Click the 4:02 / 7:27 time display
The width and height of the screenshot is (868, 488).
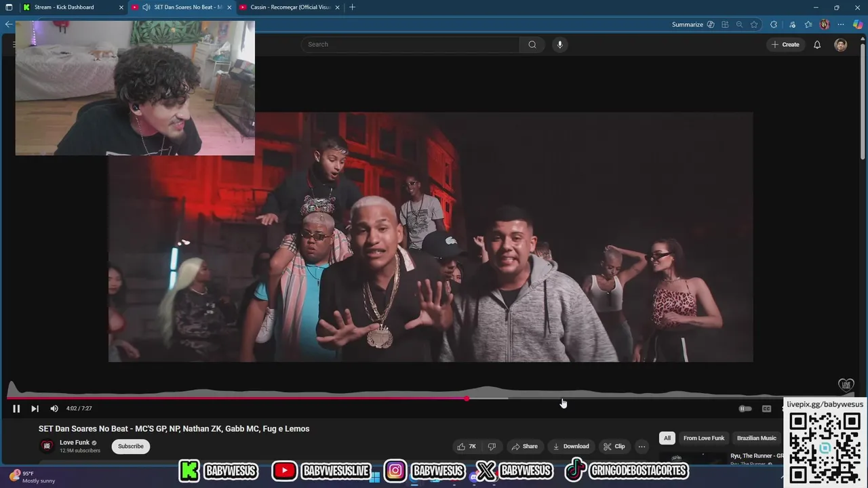coord(79,409)
